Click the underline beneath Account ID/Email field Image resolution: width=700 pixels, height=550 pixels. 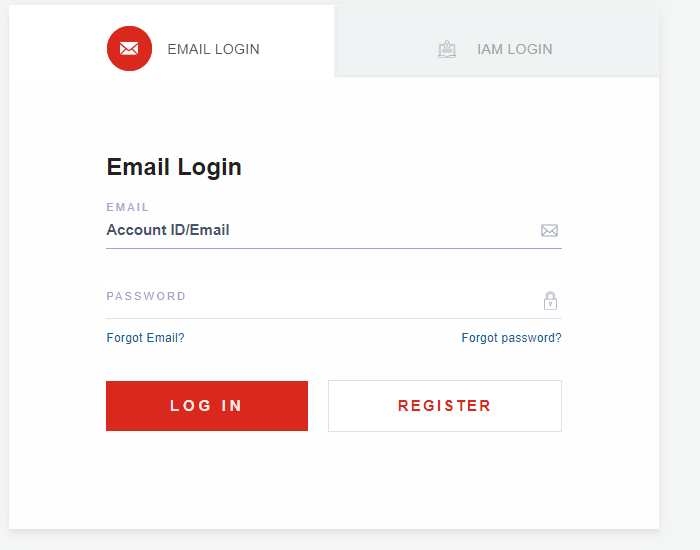pos(334,248)
